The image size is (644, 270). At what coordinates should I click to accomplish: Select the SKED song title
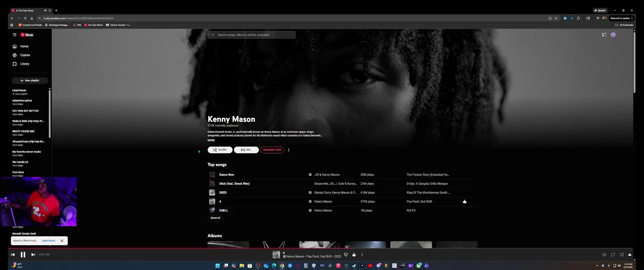223,193
